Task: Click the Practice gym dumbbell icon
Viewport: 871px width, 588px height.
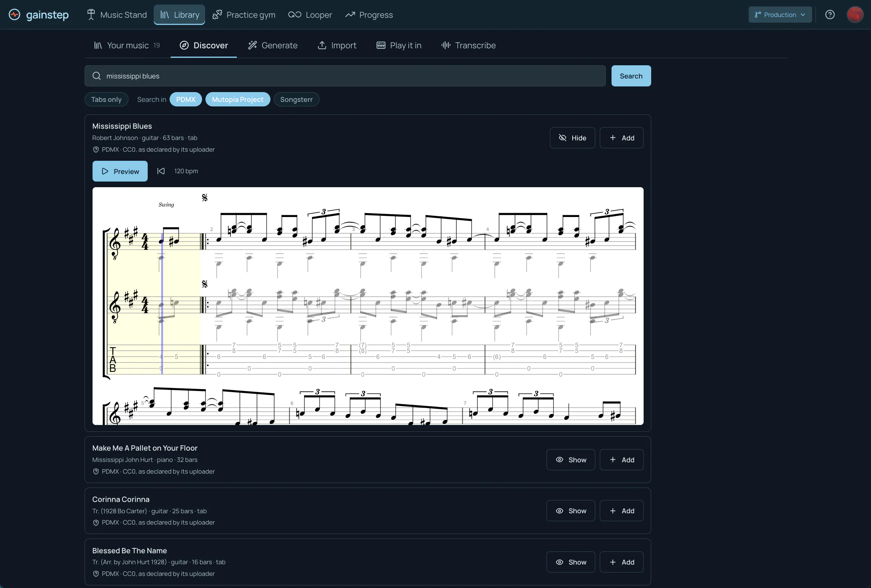Action: 217,15
